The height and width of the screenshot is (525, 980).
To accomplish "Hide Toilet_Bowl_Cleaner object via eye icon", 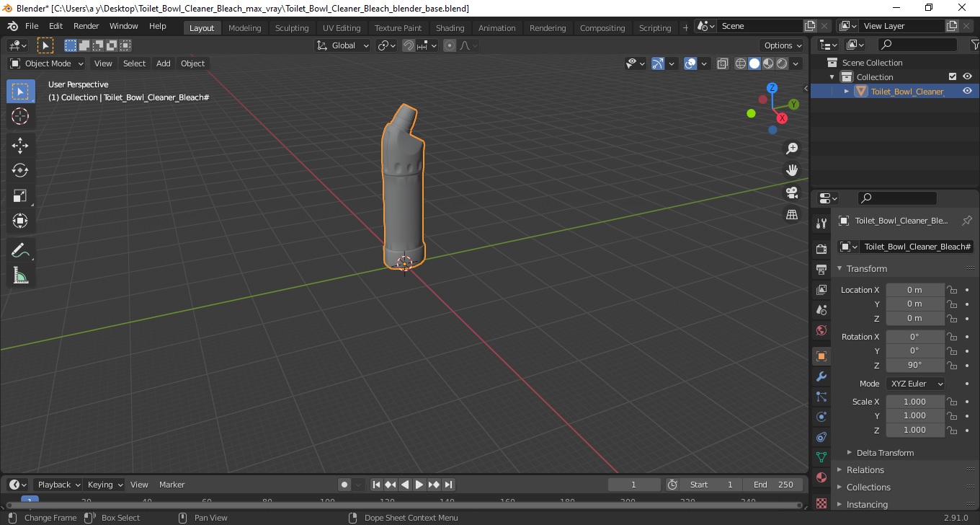I will click(x=967, y=91).
